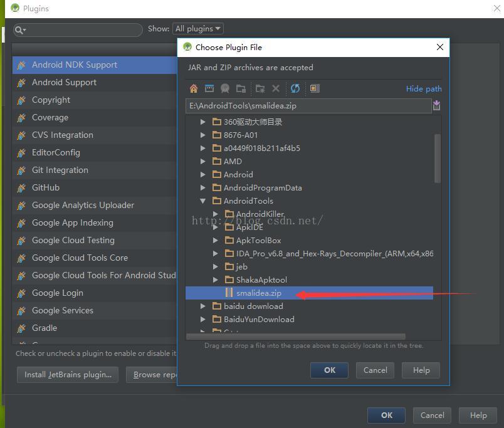Click Help in the Plugins window
Screen dimensions: 504x428
(478, 415)
